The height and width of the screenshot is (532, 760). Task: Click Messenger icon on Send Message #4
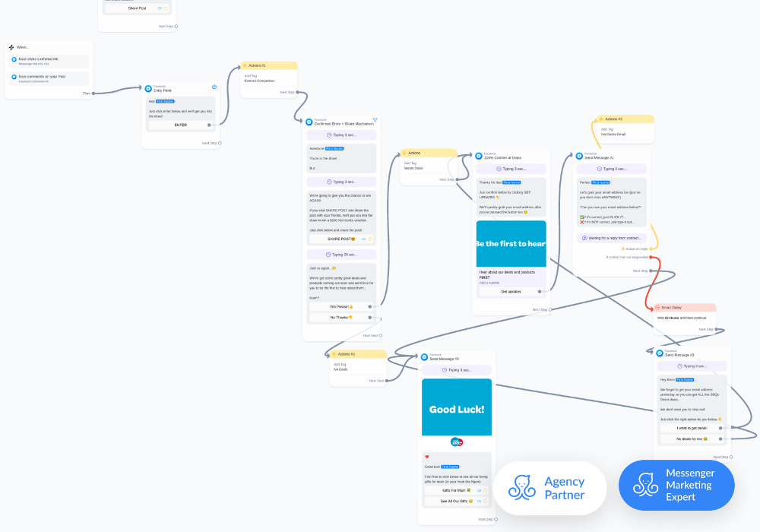click(x=425, y=357)
